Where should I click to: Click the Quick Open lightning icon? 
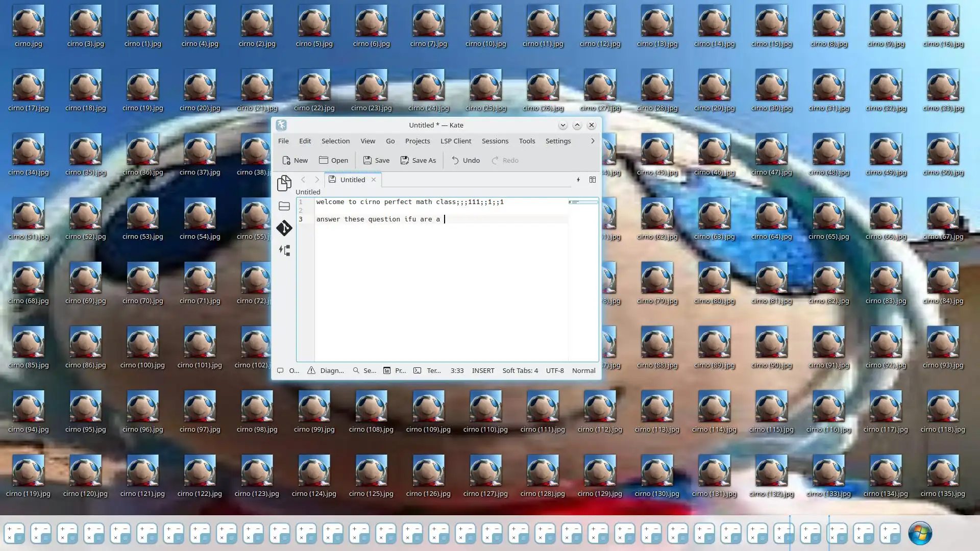coord(578,180)
